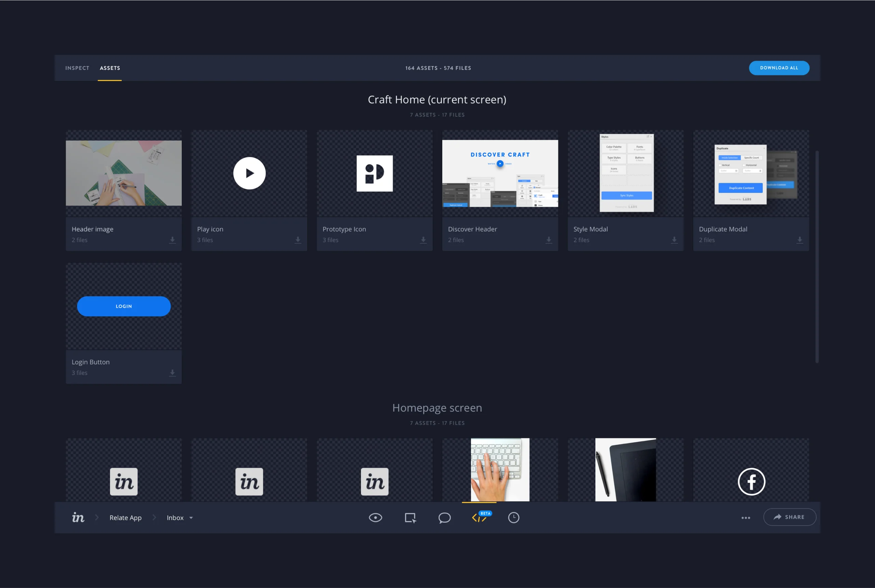Download the Play icon asset

(298, 240)
